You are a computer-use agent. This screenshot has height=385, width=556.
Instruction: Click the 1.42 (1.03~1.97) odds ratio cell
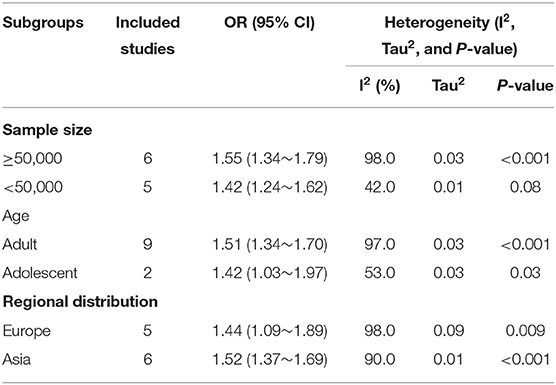click(270, 273)
